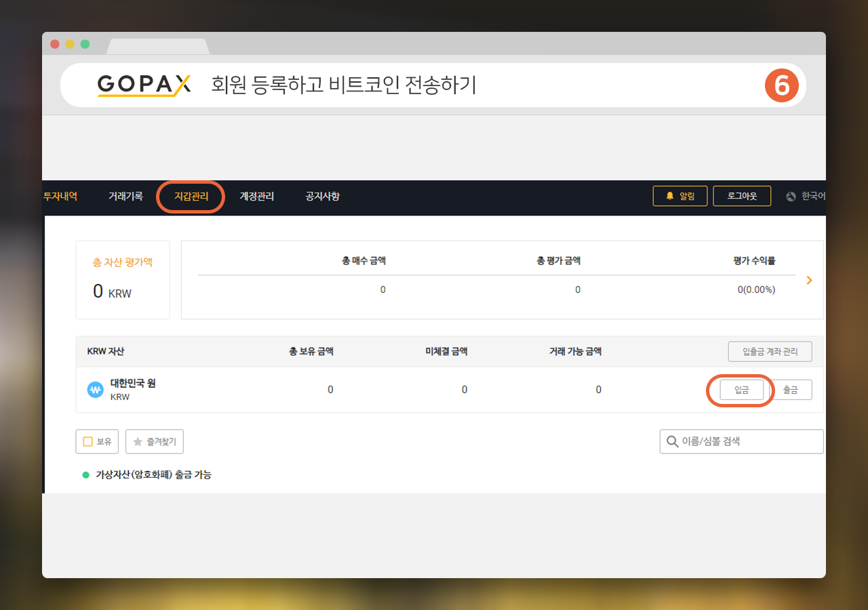Viewport: 868px width, 610px height.
Task: Click the magnifier icon in search box
Action: point(673,441)
